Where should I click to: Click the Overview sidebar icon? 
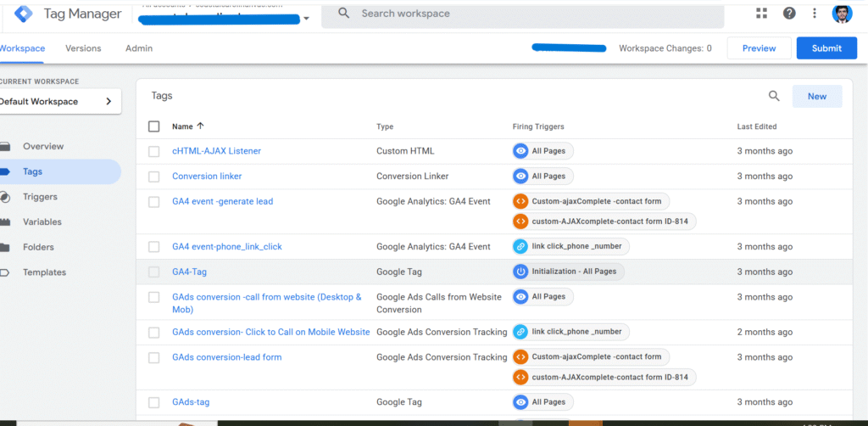point(5,146)
